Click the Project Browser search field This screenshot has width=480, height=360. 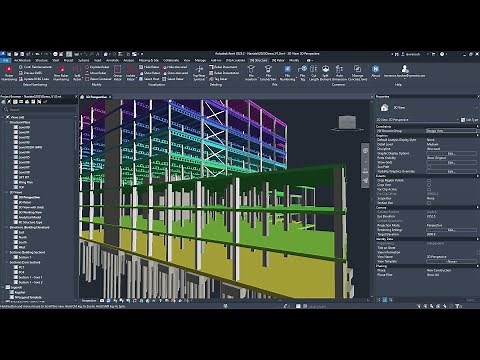coord(40,109)
